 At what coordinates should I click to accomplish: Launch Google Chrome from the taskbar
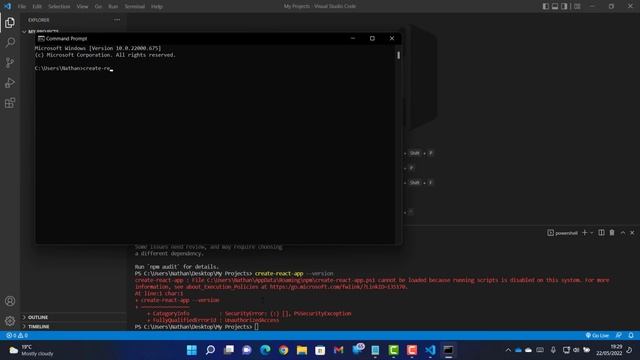pyautogui.click(x=284, y=350)
